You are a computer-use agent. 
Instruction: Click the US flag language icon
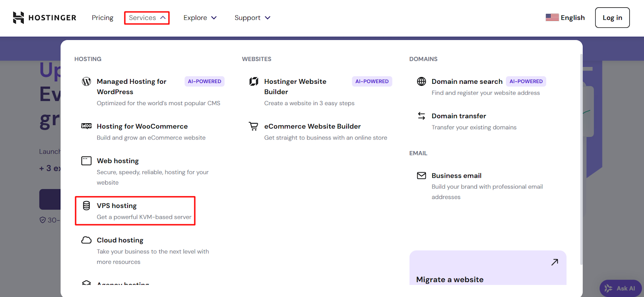pyautogui.click(x=552, y=17)
